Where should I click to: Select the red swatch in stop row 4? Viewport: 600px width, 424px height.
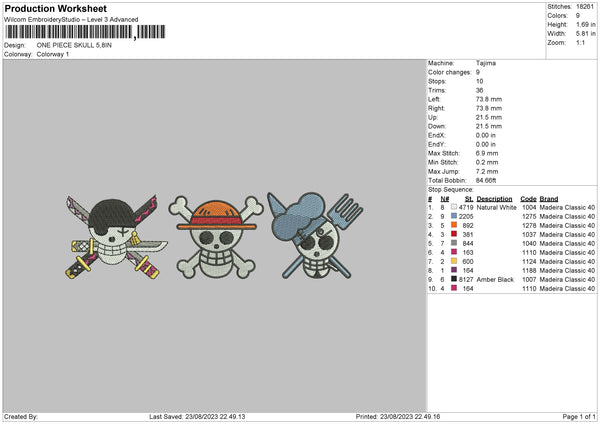(454, 234)
